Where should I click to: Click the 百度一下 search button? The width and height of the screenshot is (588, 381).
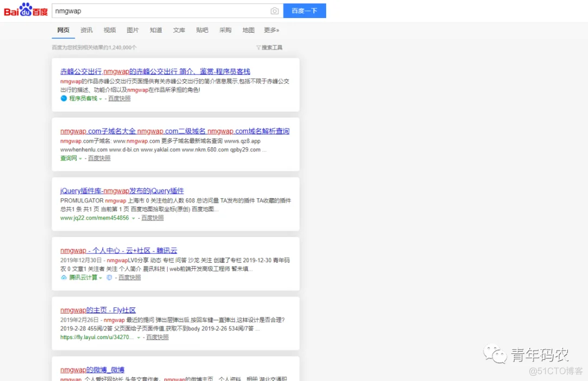[304, 10]
